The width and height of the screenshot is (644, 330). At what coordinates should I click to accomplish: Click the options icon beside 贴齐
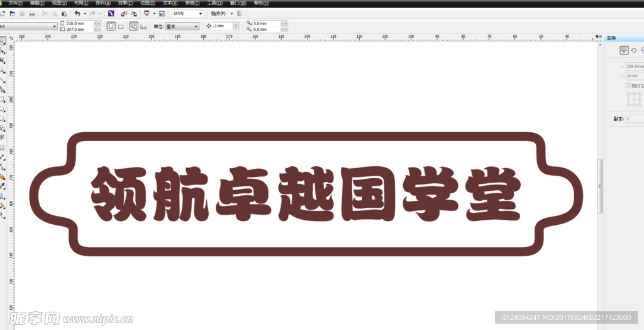pyautogui.click(x=240, y=14)
